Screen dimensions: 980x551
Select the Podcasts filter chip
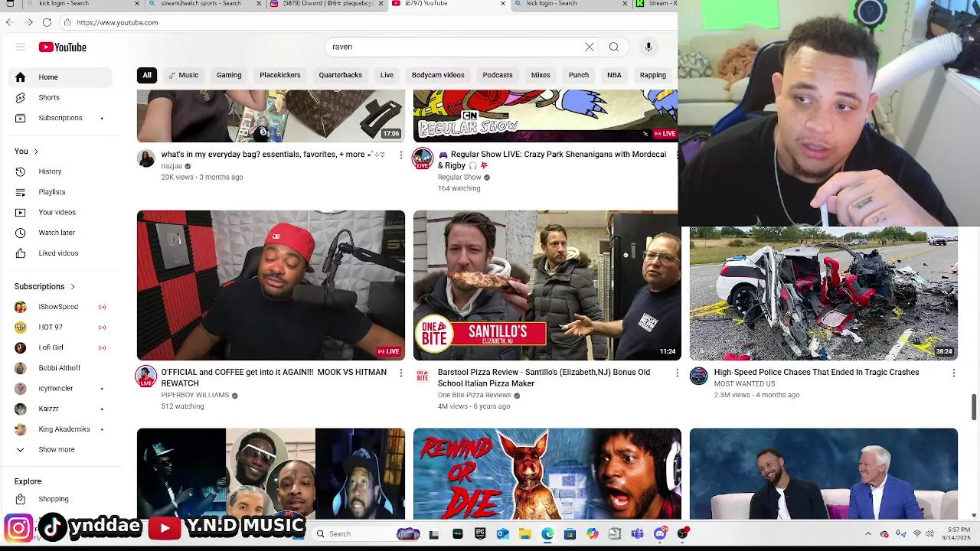[498, 75]
